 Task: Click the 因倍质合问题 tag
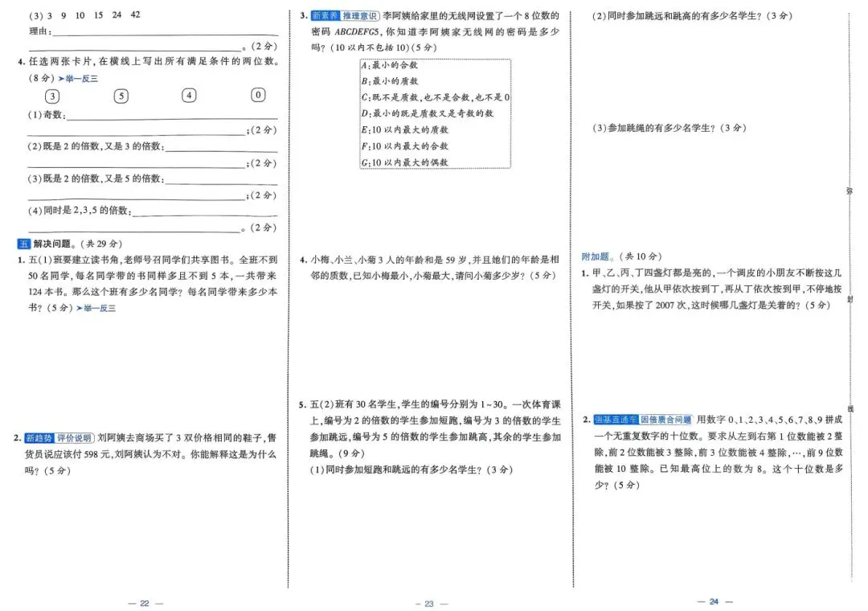(x=666, y=420)
